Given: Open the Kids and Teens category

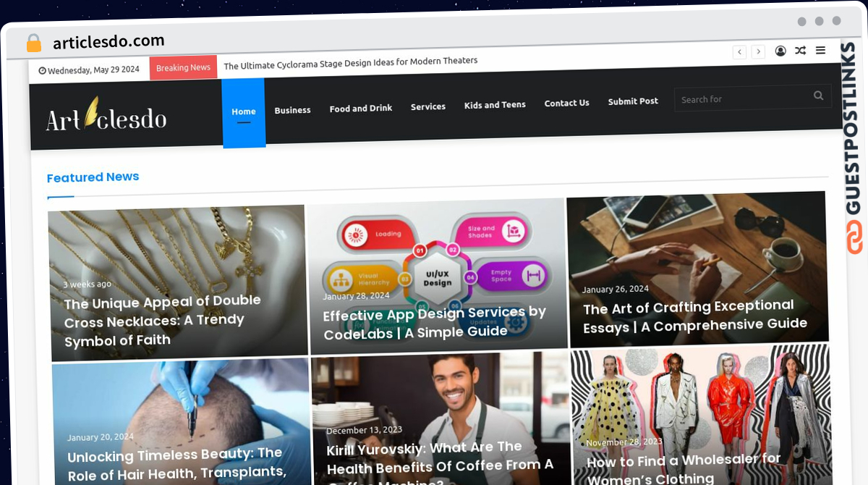Looking at the screenshot, I should [495, 105].
